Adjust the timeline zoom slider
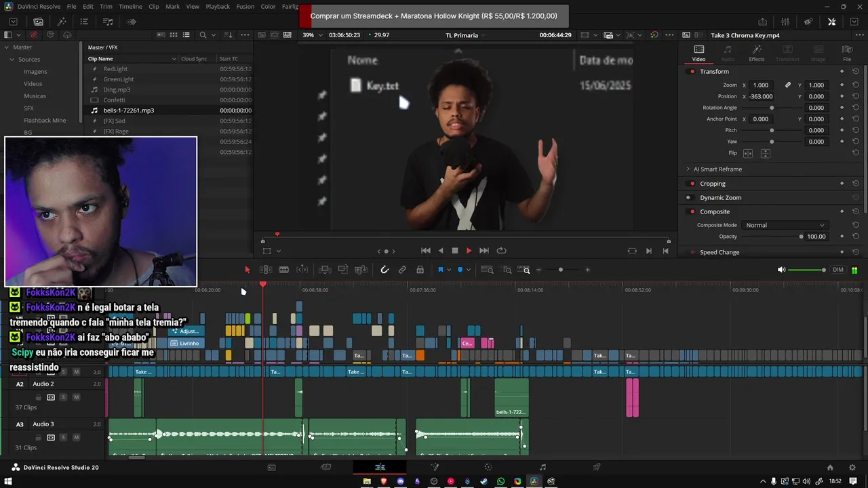The width and height of the screenshot is (868, 488). pyautogui.click(x=560, y=270)
